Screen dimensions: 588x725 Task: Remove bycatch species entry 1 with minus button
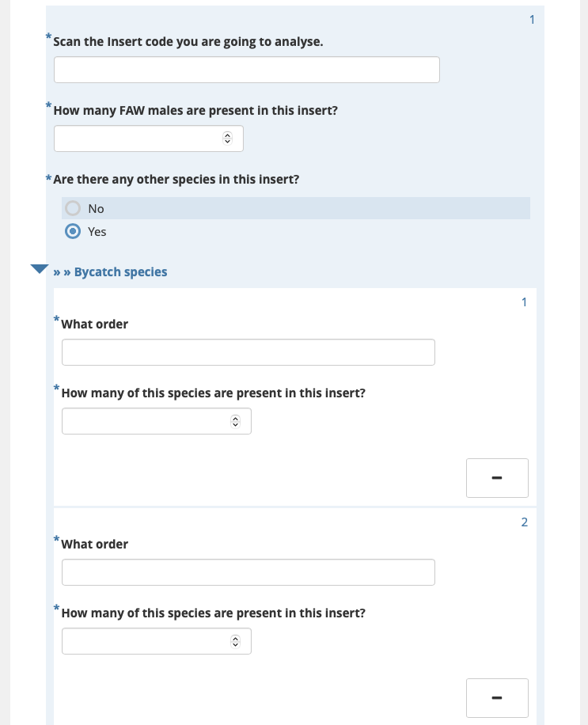click(498, 478)
